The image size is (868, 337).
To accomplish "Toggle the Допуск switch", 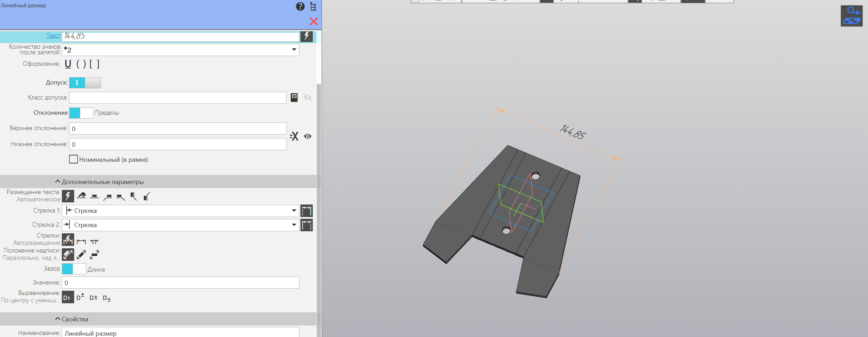I will pyautogui.click(x=85, y=83).
